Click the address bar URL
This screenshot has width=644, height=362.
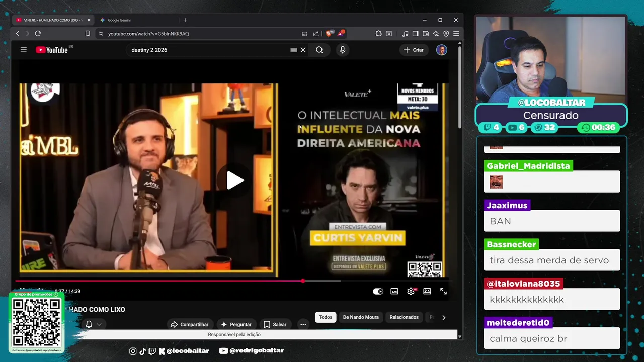148,34
